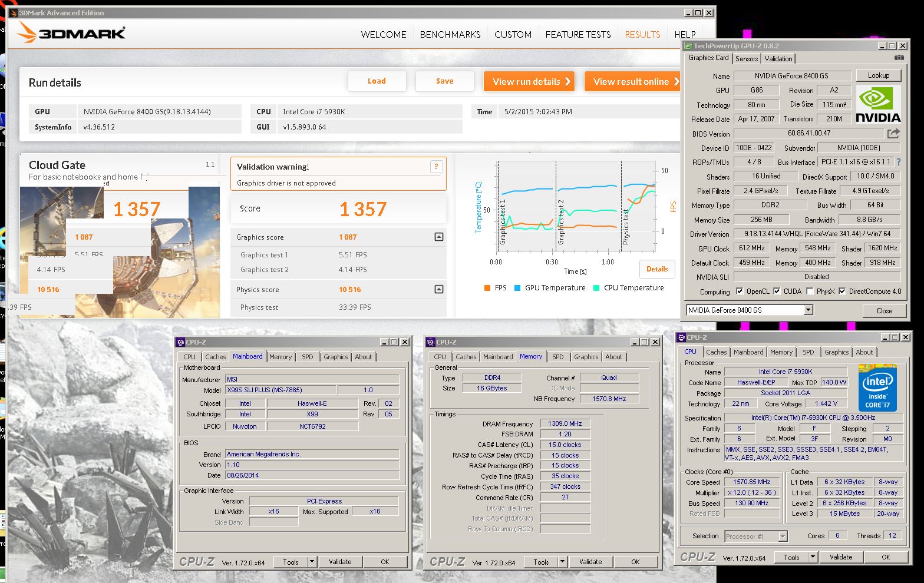
Task: Click the Bus Interface question mark icon
Action: tap(899, 161)
